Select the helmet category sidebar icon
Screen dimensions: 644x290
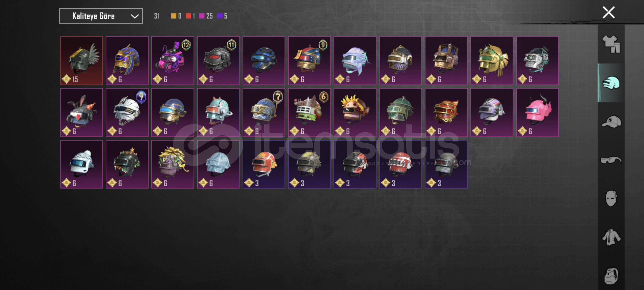[611, 83]
